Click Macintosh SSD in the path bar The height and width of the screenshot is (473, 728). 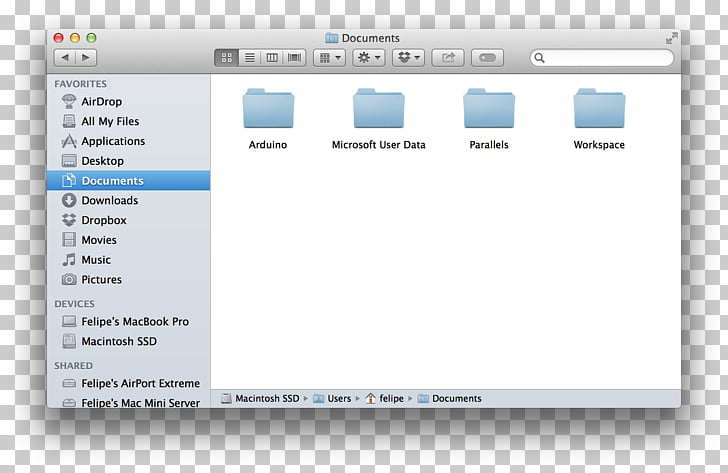(260, 399)
